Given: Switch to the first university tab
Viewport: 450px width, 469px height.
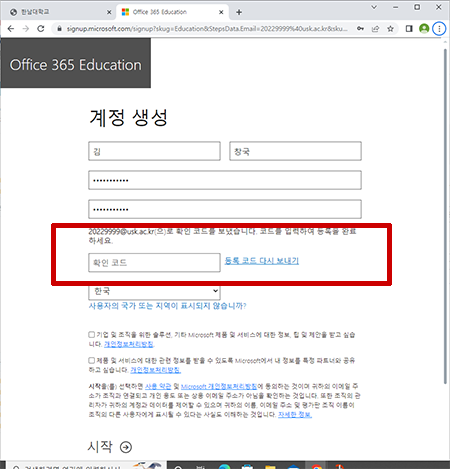Looking at the screenshot, I should coord(60,12).
